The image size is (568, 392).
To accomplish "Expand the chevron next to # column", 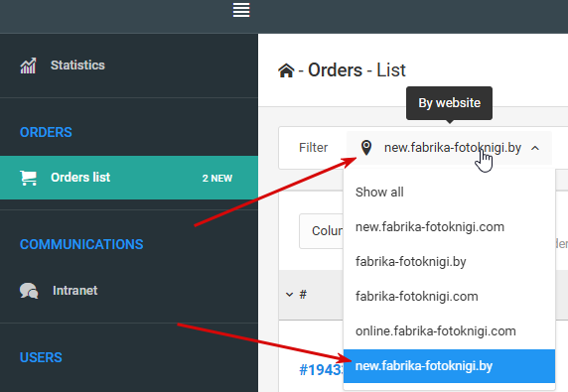I will pos(289,295).
